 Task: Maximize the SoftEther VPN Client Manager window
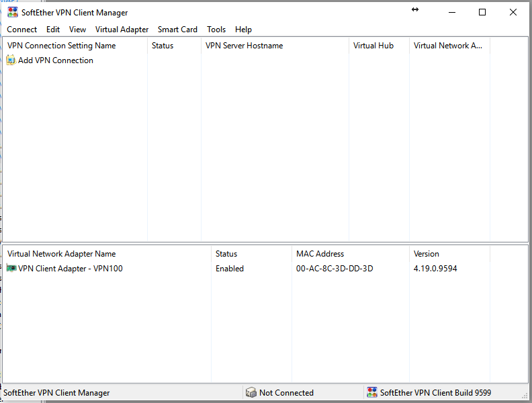coord(482,12)
